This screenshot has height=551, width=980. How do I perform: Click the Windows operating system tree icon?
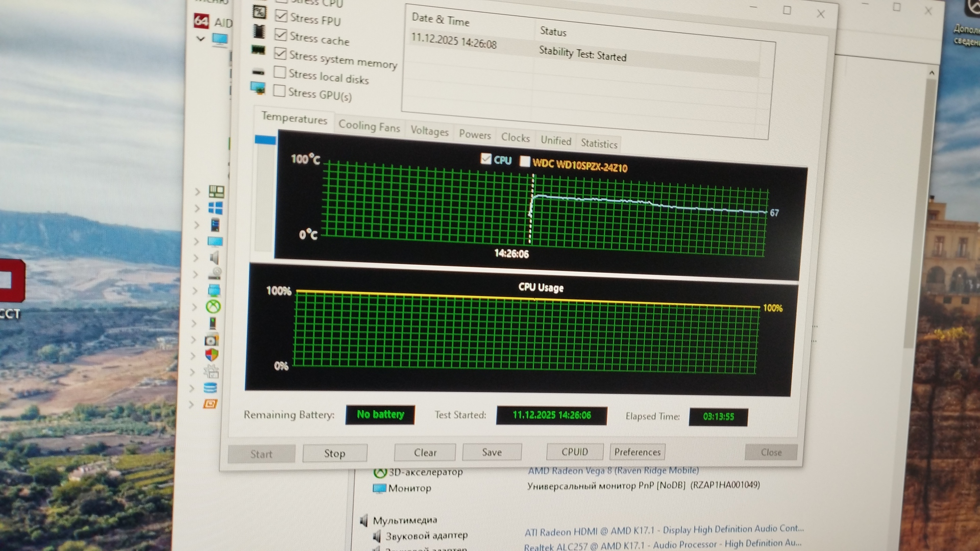point(215,208)
